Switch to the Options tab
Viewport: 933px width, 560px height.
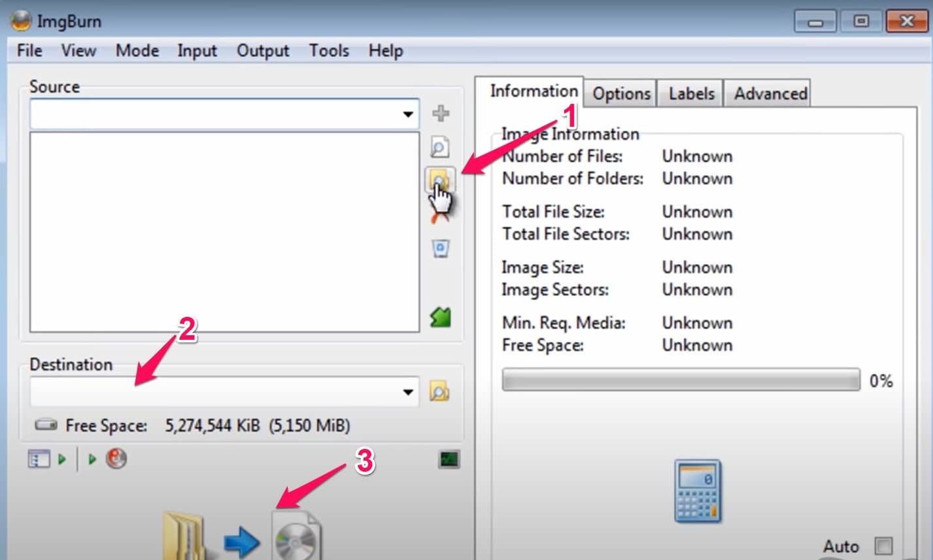[621, 94]
